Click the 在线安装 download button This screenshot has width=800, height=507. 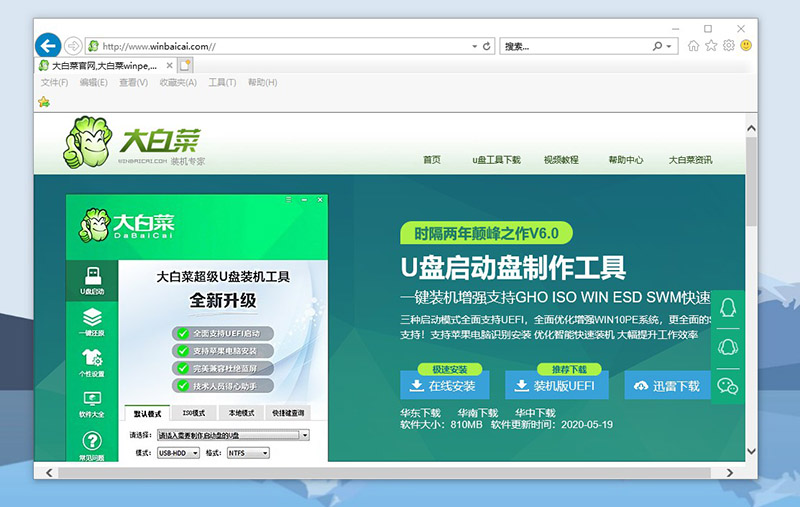(445, 385)
